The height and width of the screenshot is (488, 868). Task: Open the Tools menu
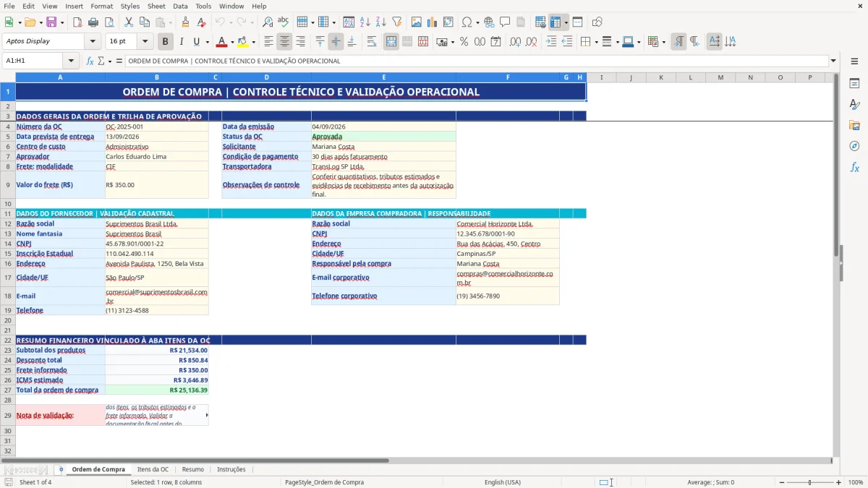coord(203,6)
